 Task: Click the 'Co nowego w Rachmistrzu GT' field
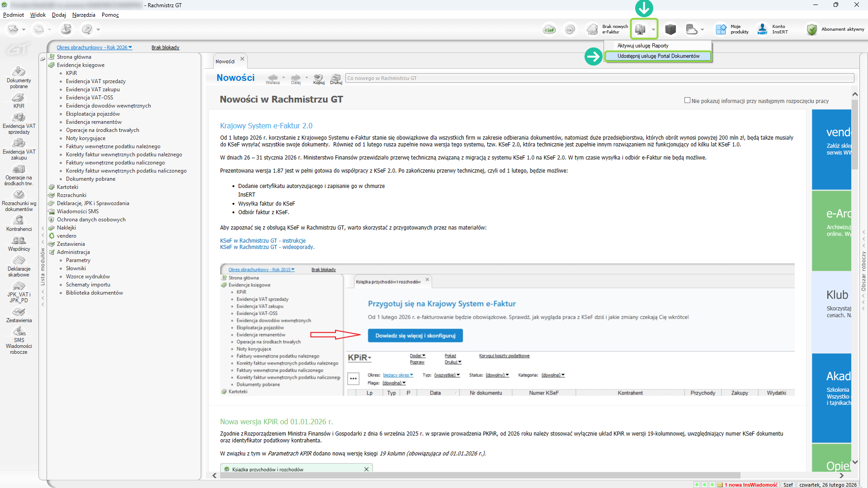pyautogui.click(x=599, y=78)
